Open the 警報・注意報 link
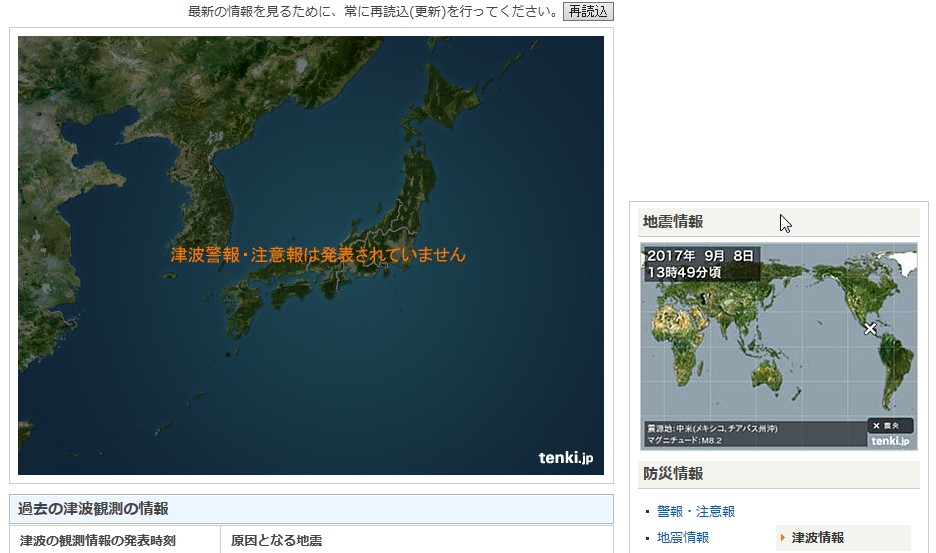The height and width of the screenshot is (553, 936). click(x=696, y=512)
